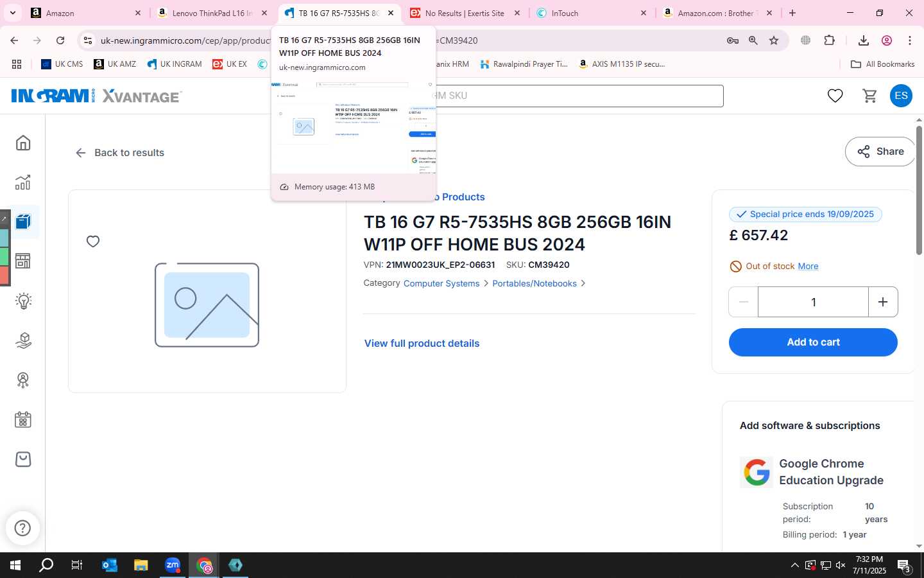This screenshot has width=924, height=578.
Task: Open Rawalpindi Prayer Ti... bookmark
Action: click(x=524, y=64)
